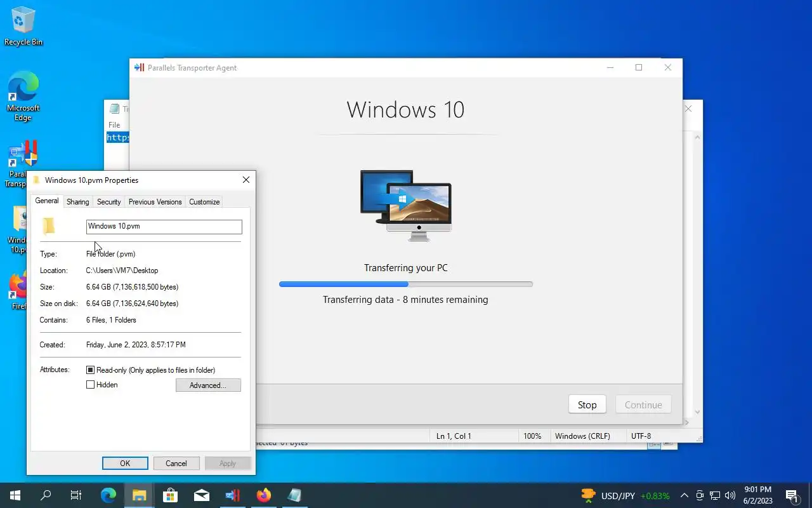Click 'File folder (.pvm)' type text
This screenshot has width=812, height=508.
pos(110,254)
